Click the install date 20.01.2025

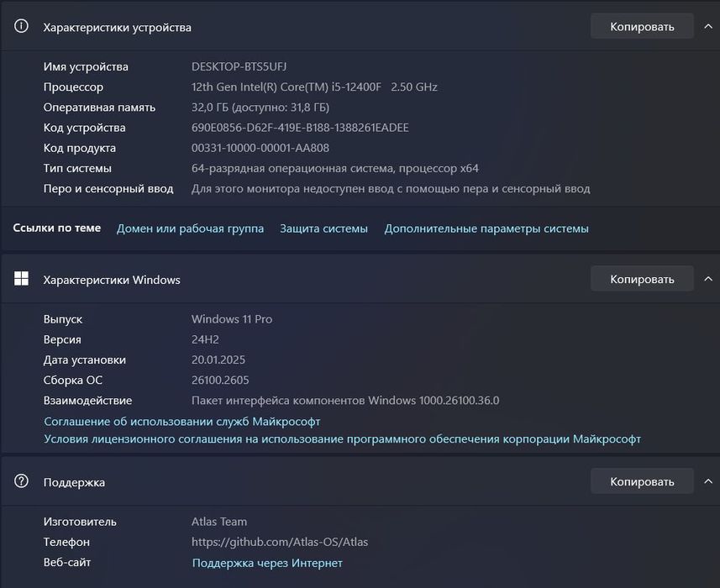[218, 360]
